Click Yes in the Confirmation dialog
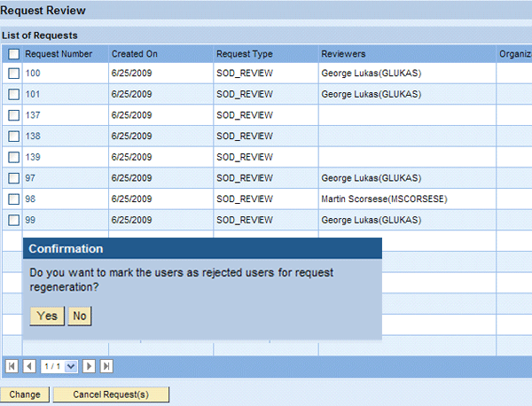This screenshot has height=406, width=532. 47,316
